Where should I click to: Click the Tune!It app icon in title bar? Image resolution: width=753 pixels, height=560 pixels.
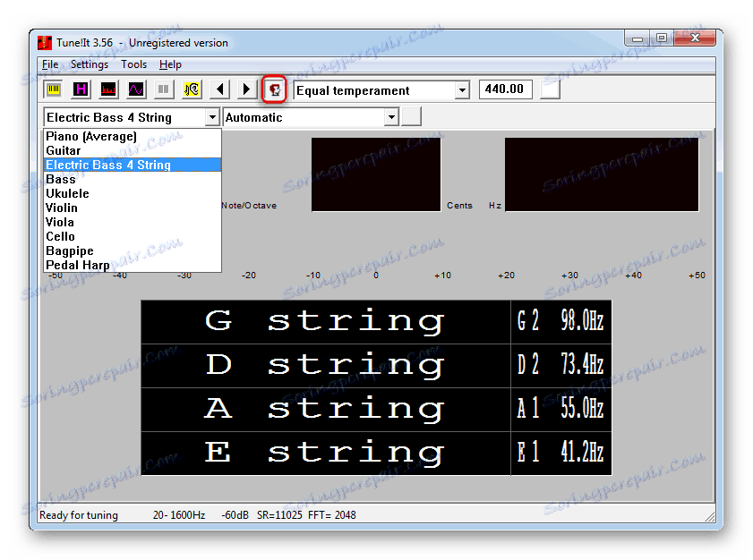(x=45, y=43)
